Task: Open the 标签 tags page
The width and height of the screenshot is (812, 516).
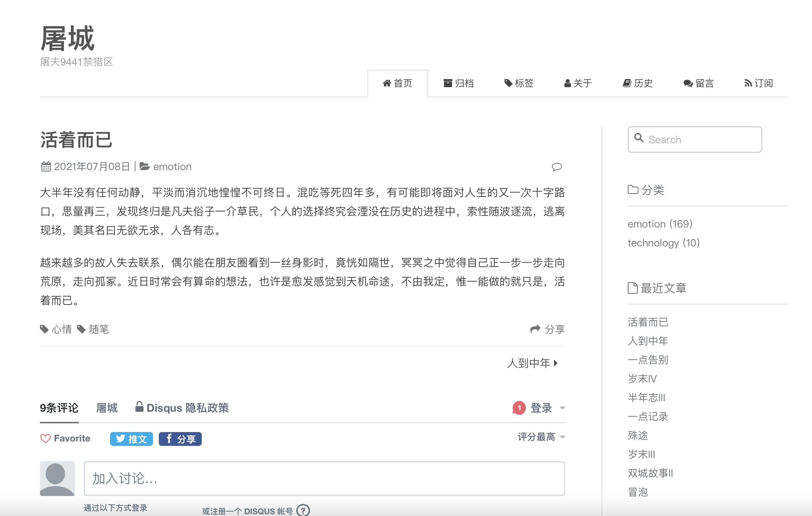Action: 519,83
